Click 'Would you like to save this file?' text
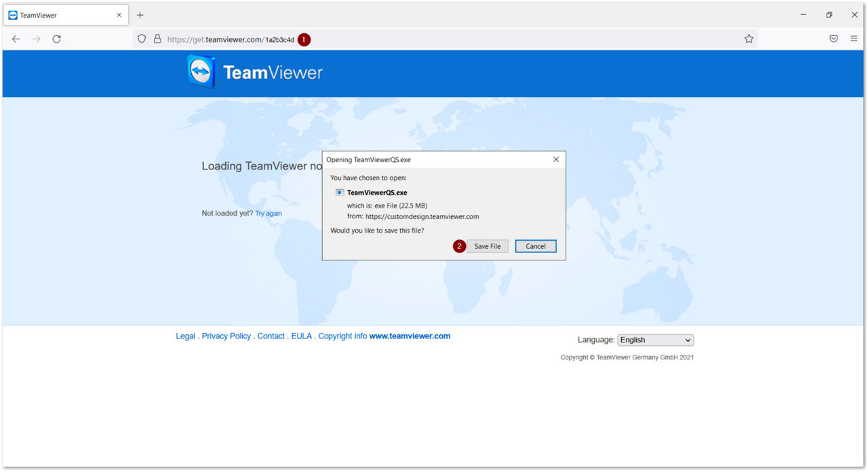The width and height of the screenshot is (868, 472). (x=377, y=231)
